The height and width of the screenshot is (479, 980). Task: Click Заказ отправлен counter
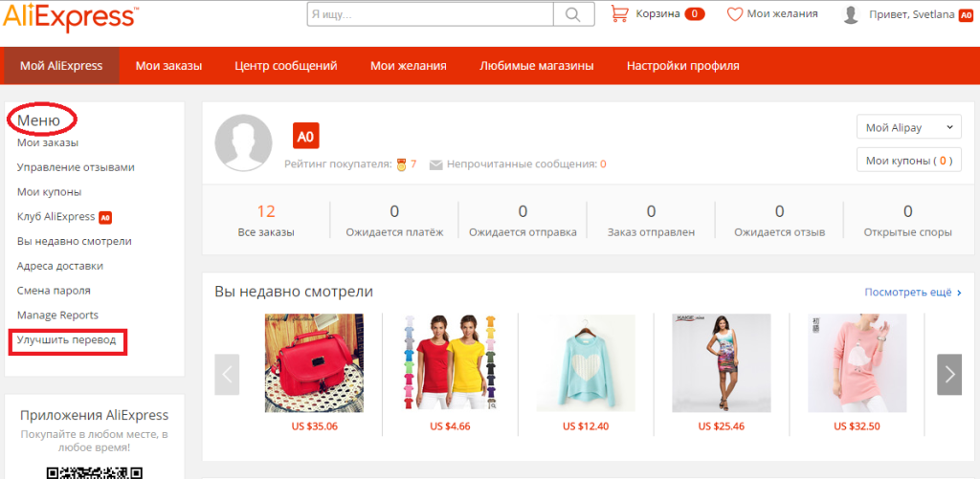[x=651, y=220]
